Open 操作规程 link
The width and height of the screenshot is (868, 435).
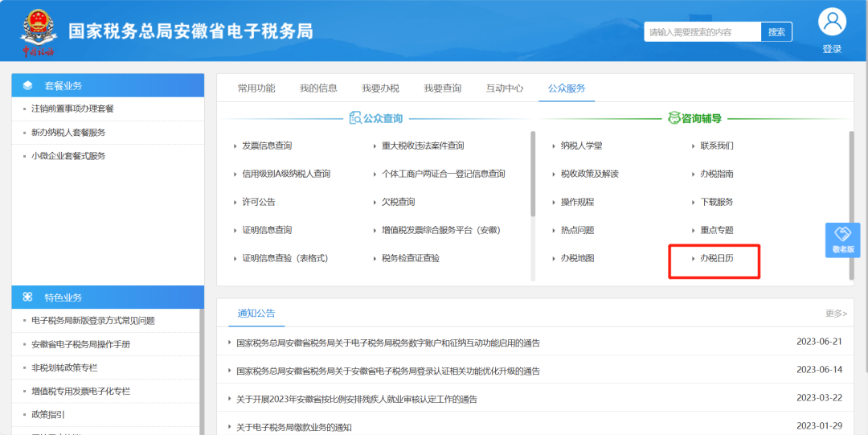tap(577, 202)
